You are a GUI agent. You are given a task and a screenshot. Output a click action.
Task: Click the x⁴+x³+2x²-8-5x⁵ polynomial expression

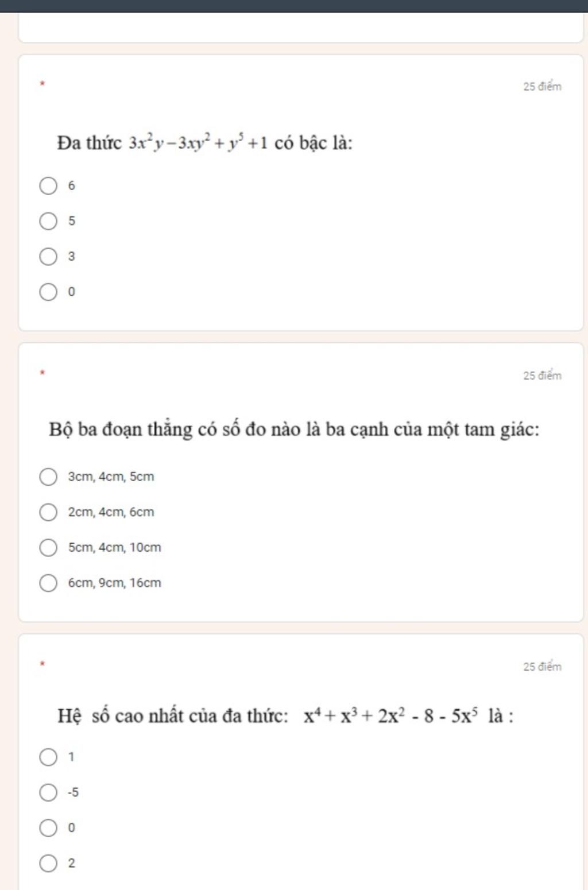(390, 716)
